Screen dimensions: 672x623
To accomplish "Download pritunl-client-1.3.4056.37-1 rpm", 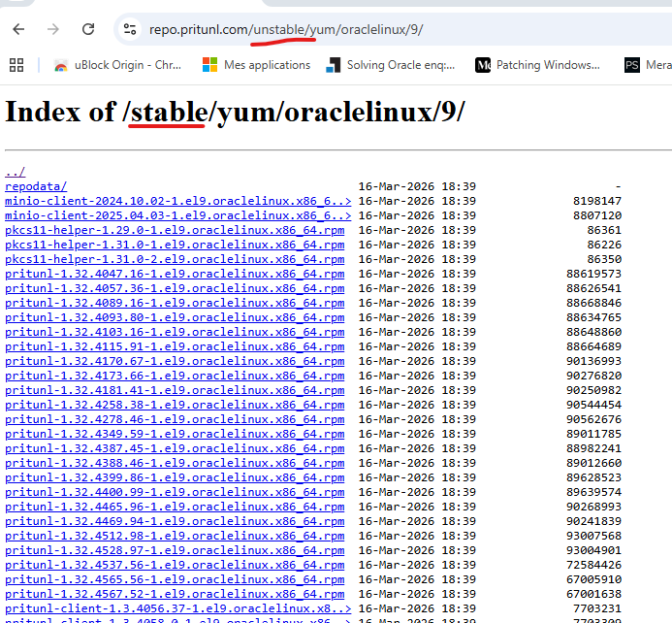I will (177, 608).
